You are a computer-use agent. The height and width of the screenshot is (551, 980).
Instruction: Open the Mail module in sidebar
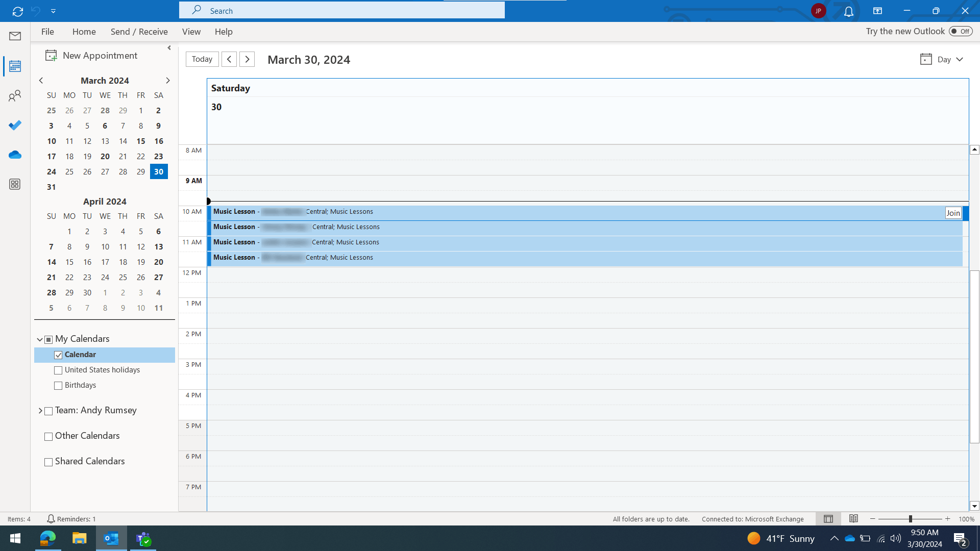tap(15, 36)
